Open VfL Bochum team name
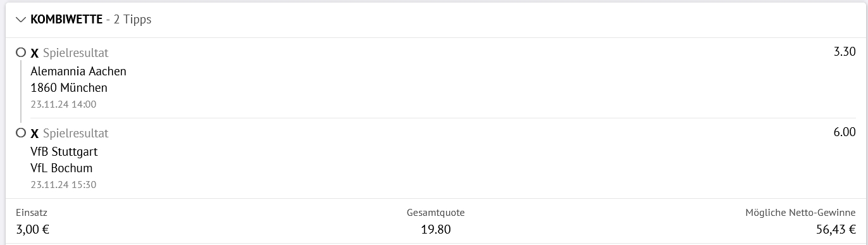868x245 pixels. coord(61,168)
